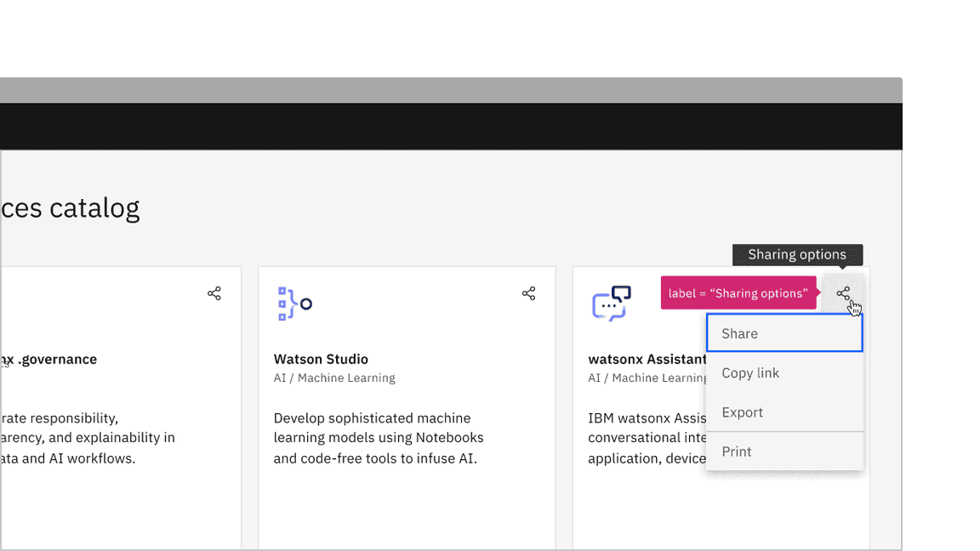Open sharing options on the watsonx Assistant card
This screenshot has height=551, width=980.
tap(843, 293)
